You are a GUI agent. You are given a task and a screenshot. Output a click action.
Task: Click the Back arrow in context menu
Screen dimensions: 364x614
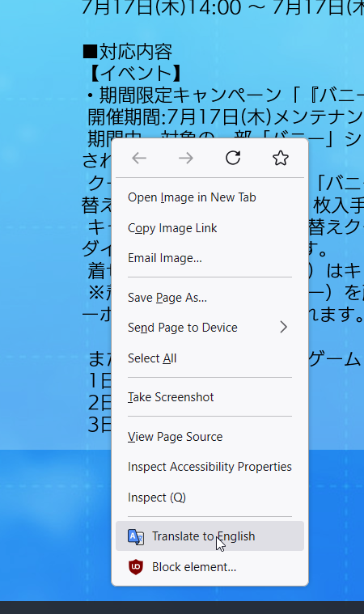coord(139,159)
